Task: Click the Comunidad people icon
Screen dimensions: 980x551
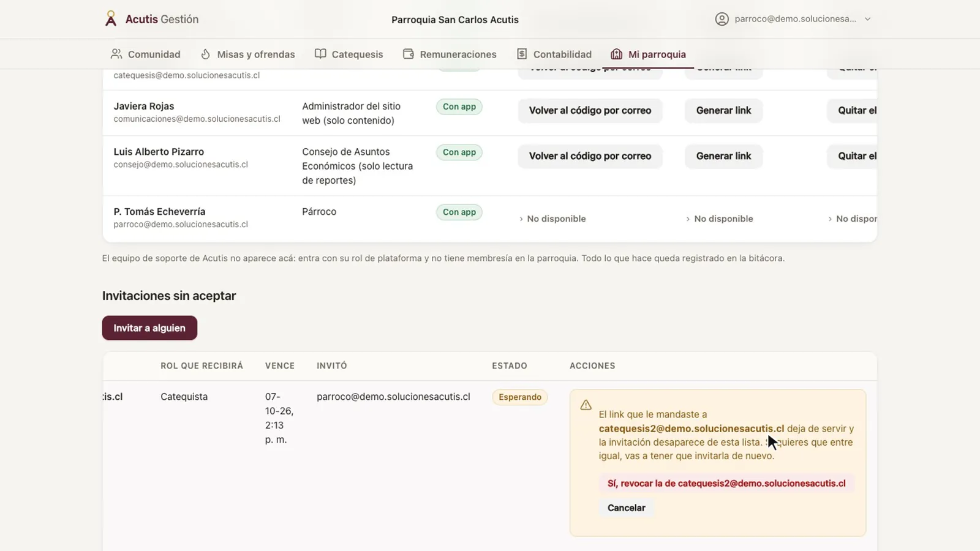Action: 116,54
